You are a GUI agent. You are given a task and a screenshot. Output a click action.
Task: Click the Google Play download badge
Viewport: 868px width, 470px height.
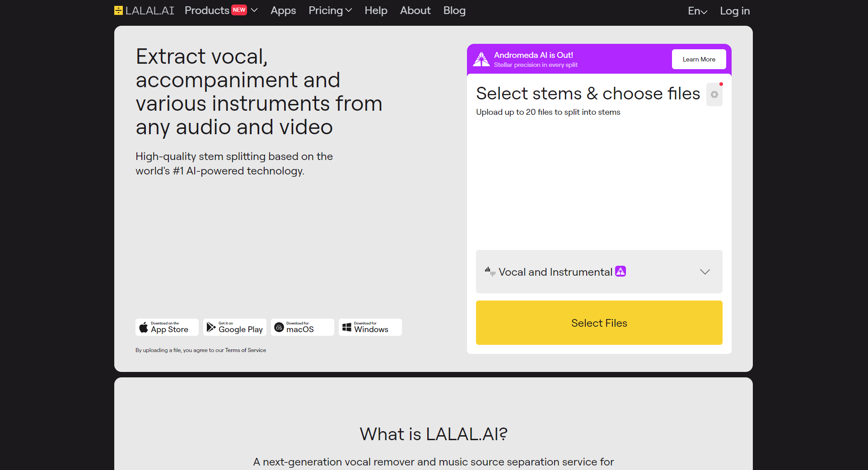click(234, 327)
